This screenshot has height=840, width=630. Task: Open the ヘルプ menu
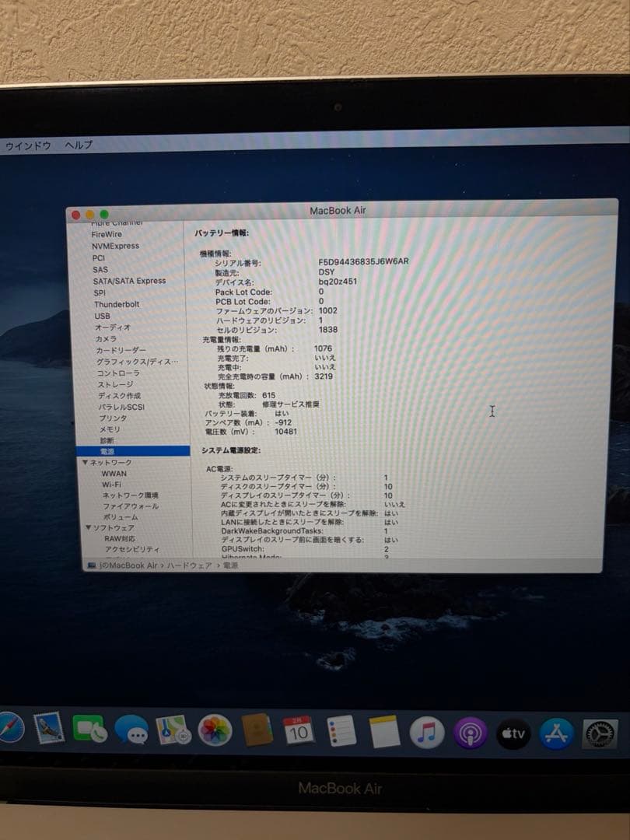point(78,144)
